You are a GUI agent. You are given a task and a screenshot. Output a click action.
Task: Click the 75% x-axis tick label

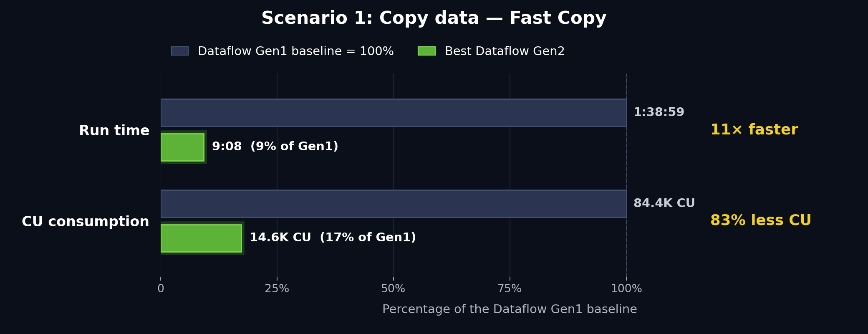coord(510,288)
